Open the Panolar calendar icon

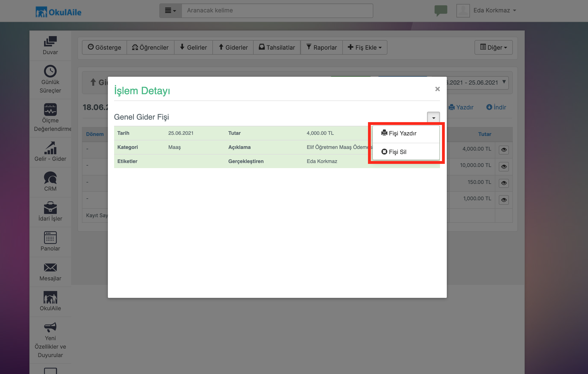coord(50,237)
